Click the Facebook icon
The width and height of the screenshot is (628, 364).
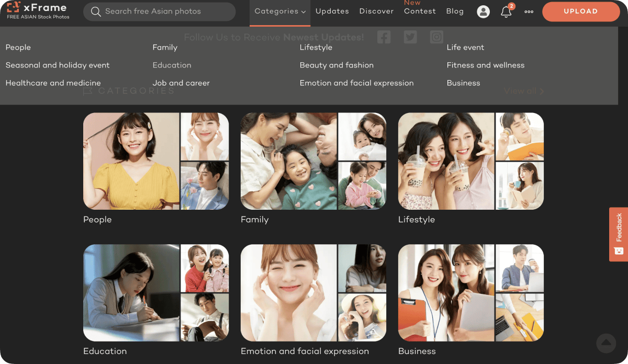tap(384, 37)
